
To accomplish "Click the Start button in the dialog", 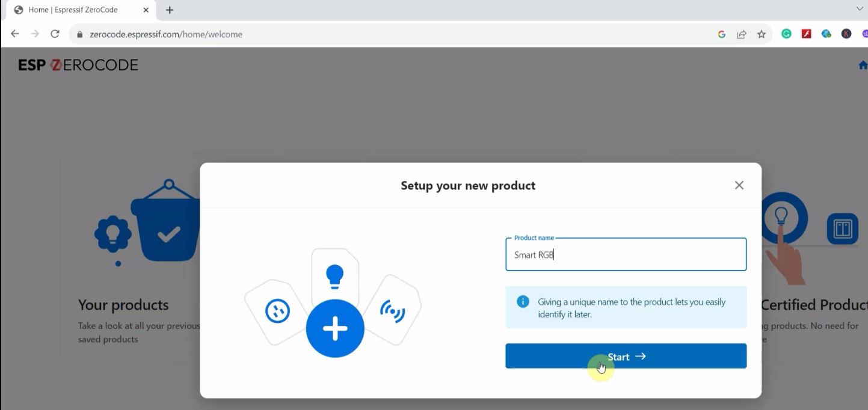I will [x=626, y=356].
